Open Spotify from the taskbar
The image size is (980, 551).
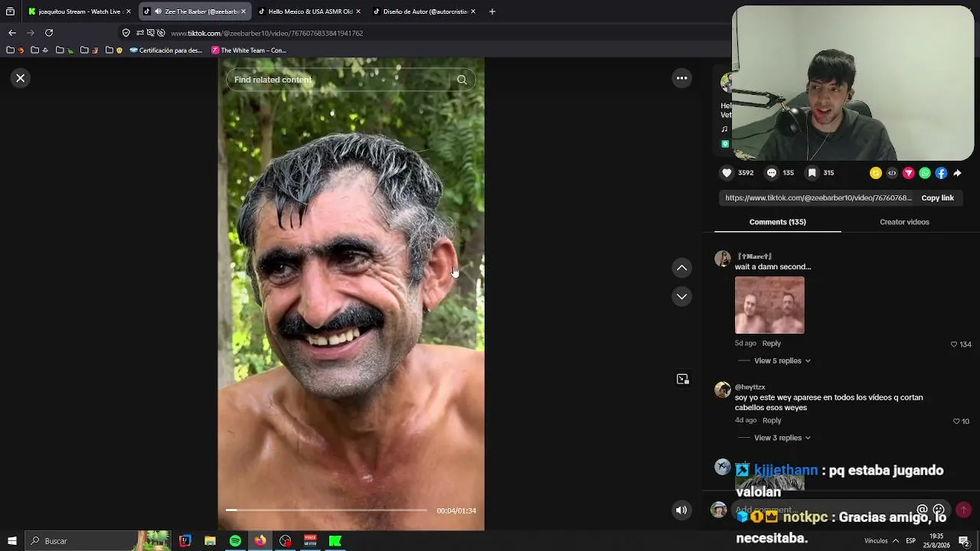click(235, 541)
